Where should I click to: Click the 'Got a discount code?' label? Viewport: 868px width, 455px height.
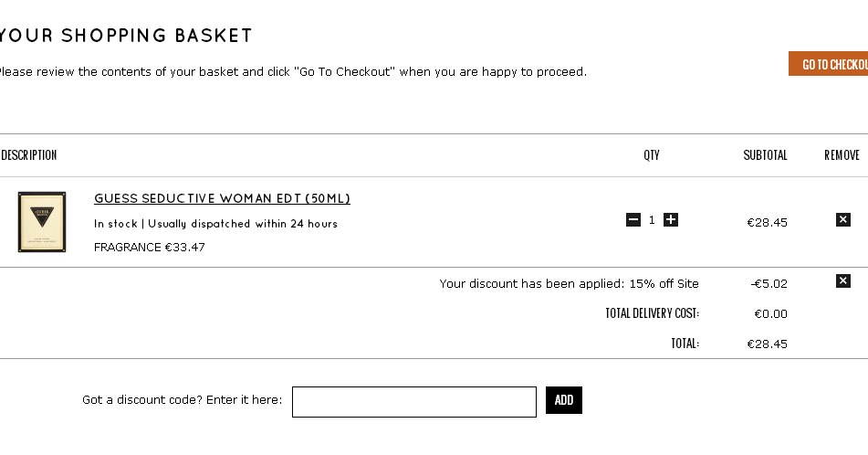point(182,400)
